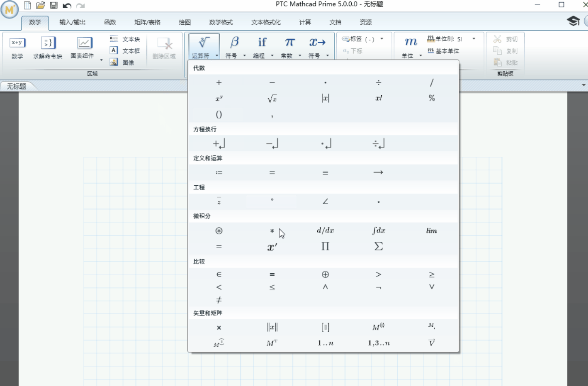The width and height of the screenshot is (588, 386).
Task: Insert a chart component (图表组件)
Action: (x=82, y=48)
